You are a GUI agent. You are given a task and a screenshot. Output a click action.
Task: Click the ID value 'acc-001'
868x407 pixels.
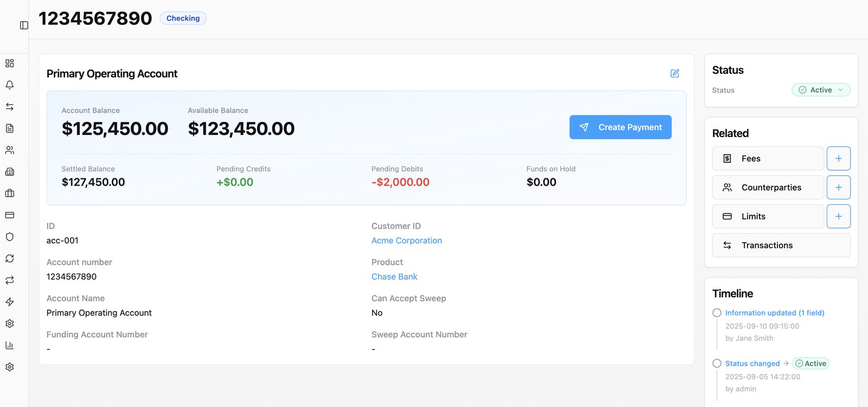[x=62, y=241]
